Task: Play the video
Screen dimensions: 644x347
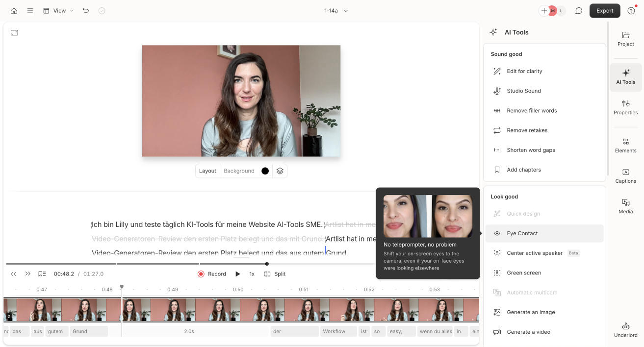Action: point(238,274)
